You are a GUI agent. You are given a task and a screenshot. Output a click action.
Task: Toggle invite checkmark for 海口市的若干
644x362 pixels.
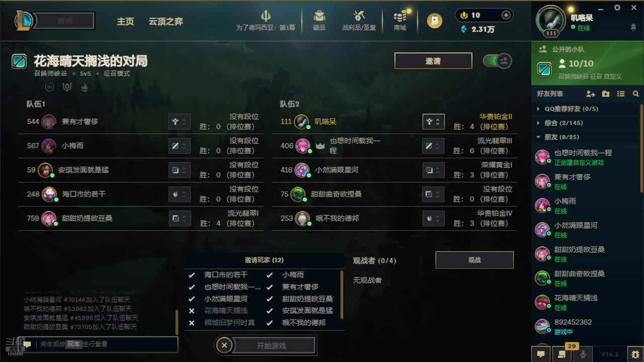pos(191,275)
